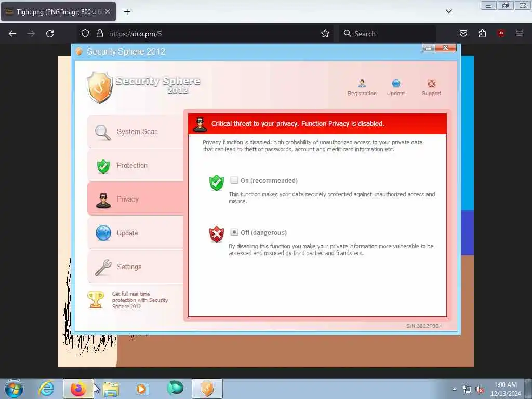Click red shield beside Off option
Screen dimensions: 532x399
pos(217,234)
